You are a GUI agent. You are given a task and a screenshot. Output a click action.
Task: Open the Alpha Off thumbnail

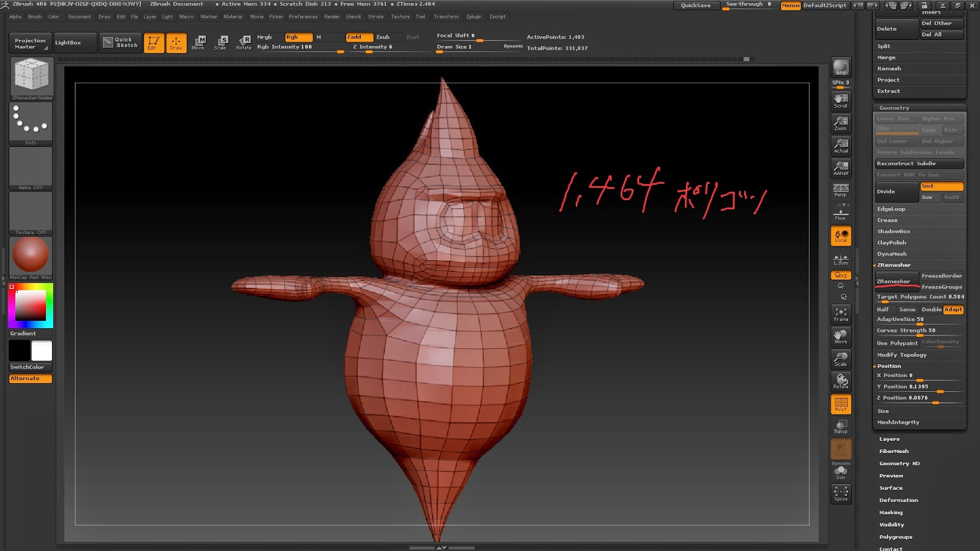click(31, 168)
